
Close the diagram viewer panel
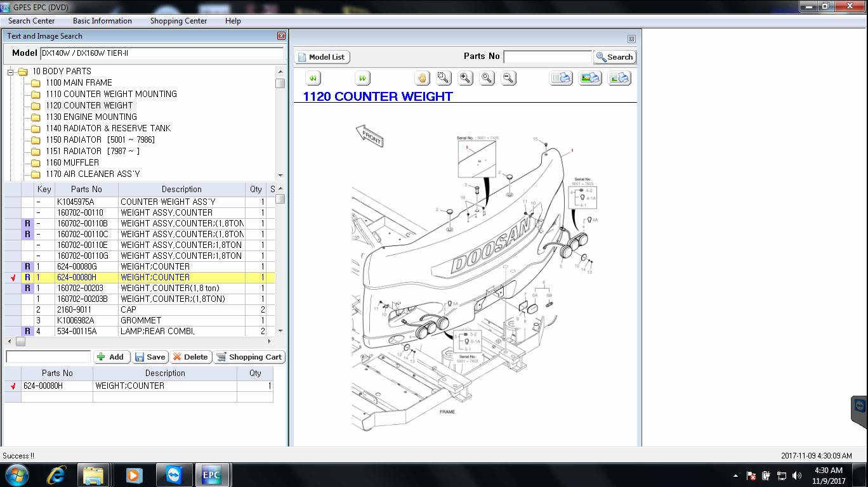(631, 39)
